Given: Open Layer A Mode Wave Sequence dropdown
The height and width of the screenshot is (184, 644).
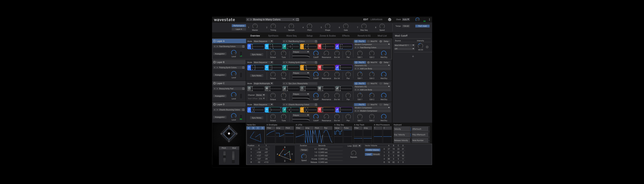Looking at the screenshot, I should pos(263,41).
